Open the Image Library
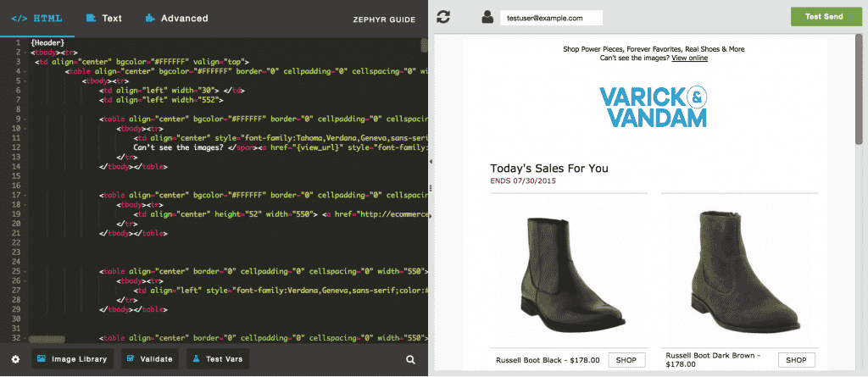868x377 pixels. click(73, 359)
